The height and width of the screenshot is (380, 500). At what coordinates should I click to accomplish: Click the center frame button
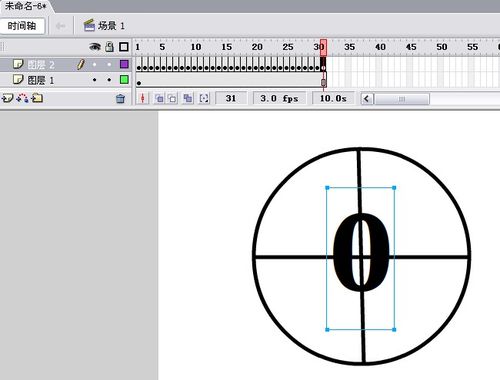(143, 98)
